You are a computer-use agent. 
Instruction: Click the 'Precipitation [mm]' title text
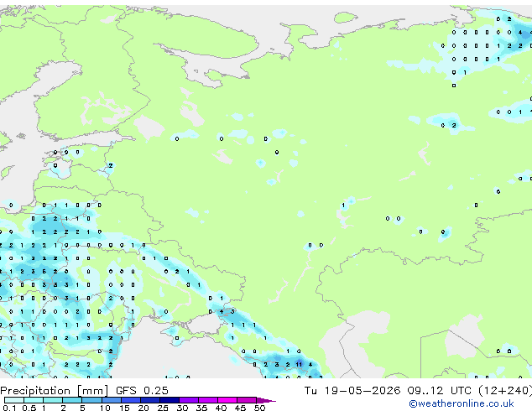55,391
